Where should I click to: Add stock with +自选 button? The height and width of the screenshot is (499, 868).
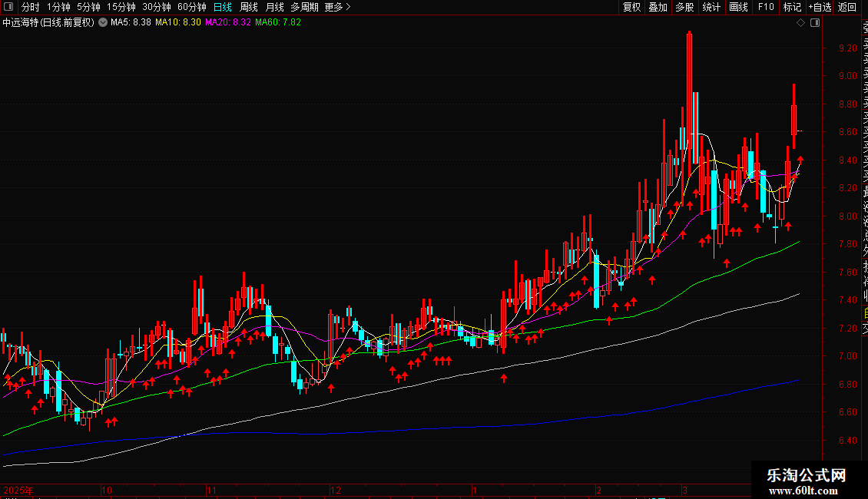[x=820, y=7]
